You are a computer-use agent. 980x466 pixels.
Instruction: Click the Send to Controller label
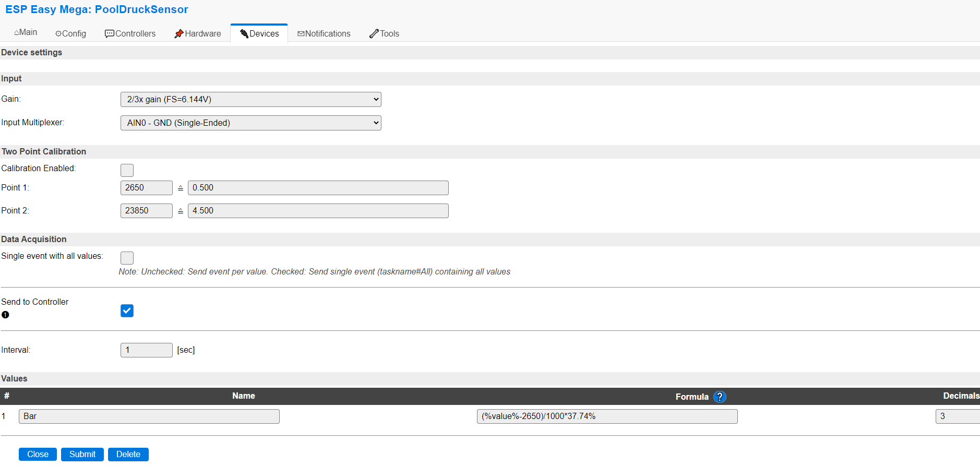pos(35,302)
